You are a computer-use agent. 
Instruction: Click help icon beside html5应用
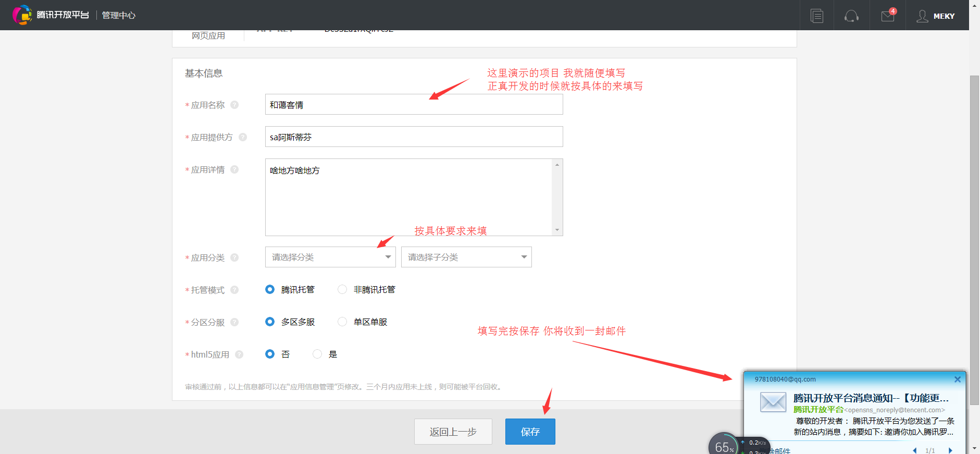click(x=239, y=354)
